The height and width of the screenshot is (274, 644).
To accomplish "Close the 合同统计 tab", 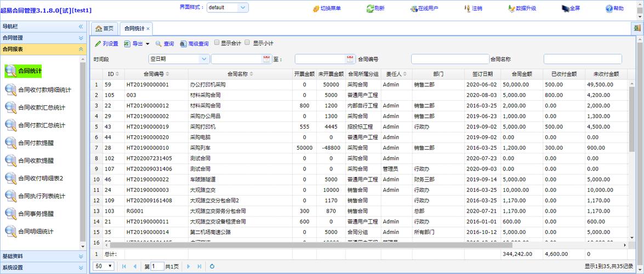I will point(148,28).
